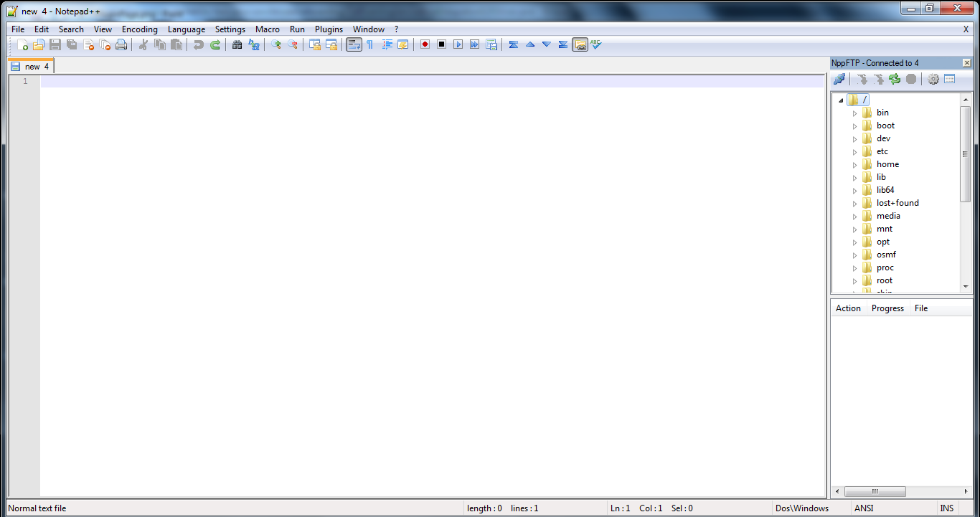Run the macro playback icon
This screenshot has height=517, width=980.
coord(458,44)
